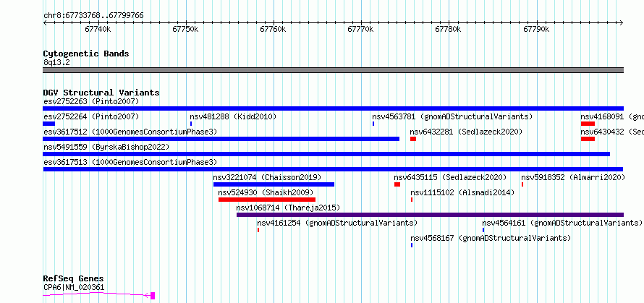This screenshot has height=303, width=644.
Task: Click the 8q13.2 band label
Action: (56, 62)
